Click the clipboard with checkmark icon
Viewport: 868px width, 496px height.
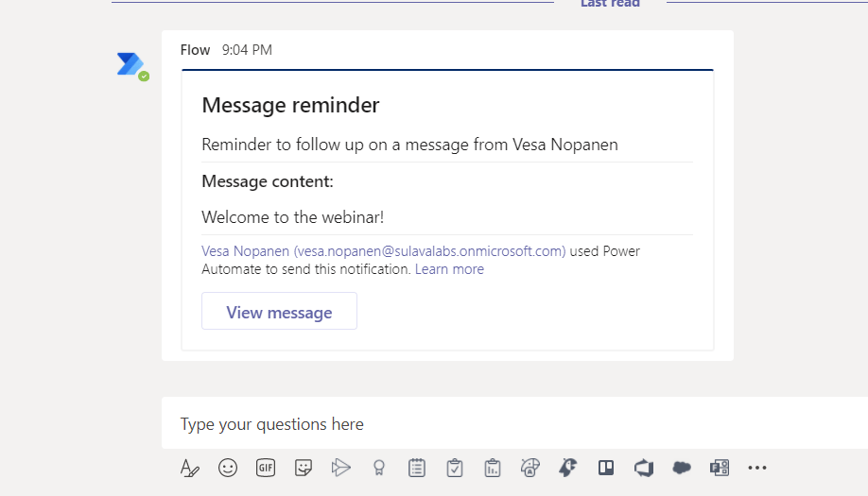point(455,468)
